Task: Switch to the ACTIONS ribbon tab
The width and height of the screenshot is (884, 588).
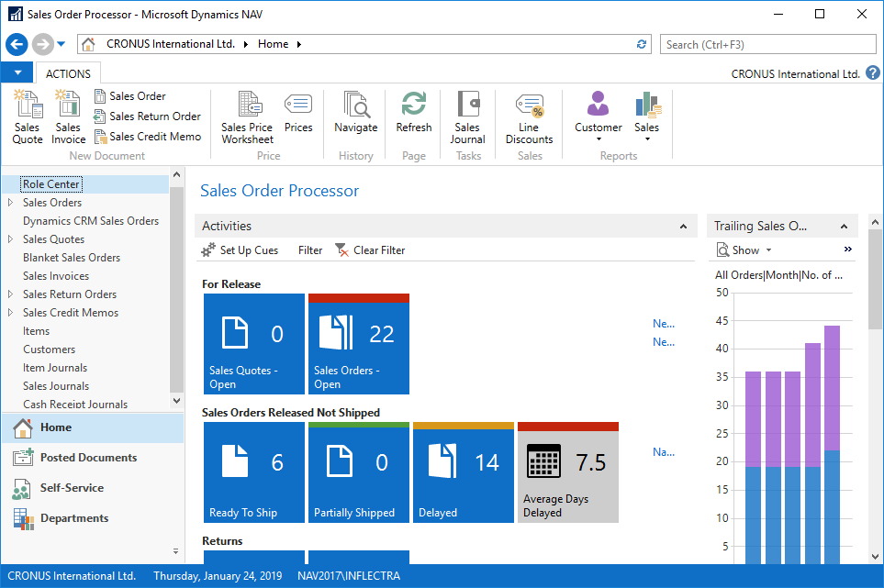Action: 68,73
